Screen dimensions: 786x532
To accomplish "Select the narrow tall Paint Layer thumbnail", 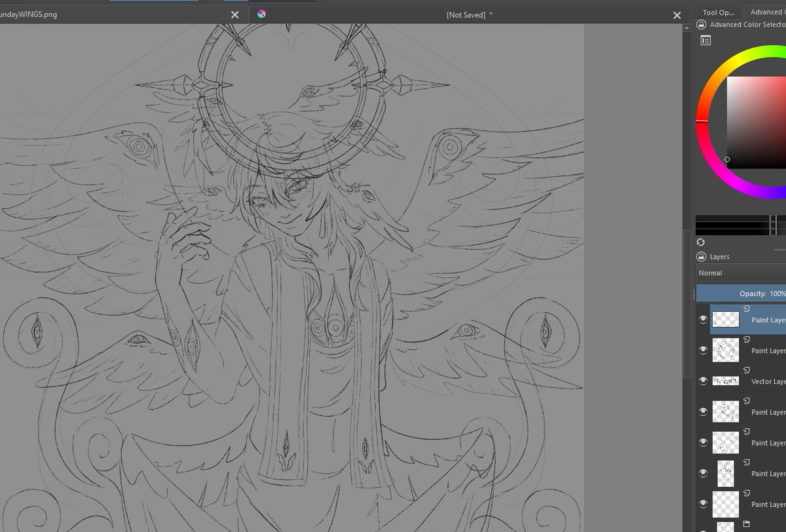I will click(726, 473).
